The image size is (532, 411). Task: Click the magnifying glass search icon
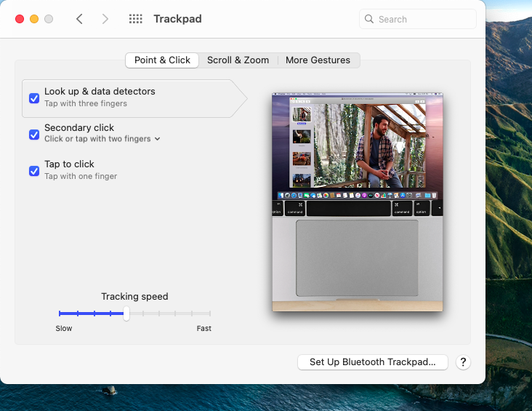pyautogui.click(x=368, y=19)
